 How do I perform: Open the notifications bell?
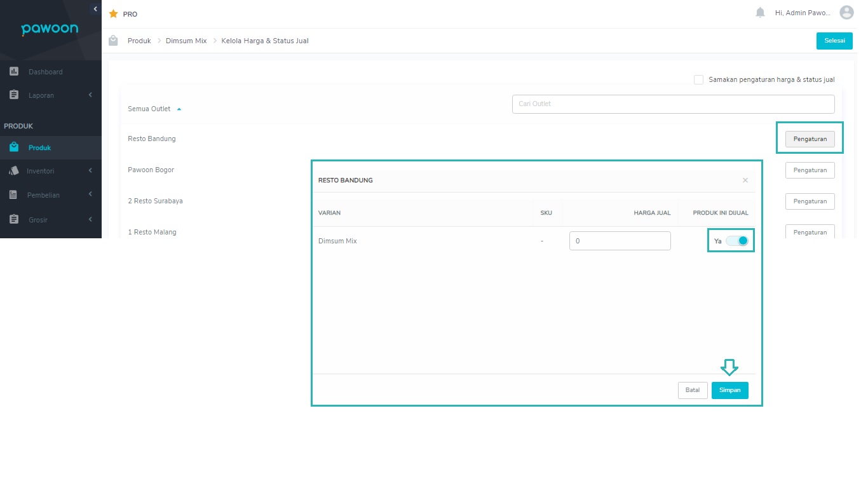pyautogui.click(x=760, y=13)
